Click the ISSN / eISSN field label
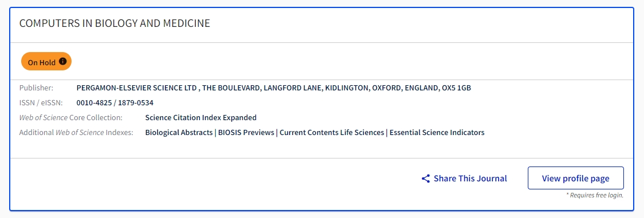The width and height of the screenshot is (644, 218). 41,102
